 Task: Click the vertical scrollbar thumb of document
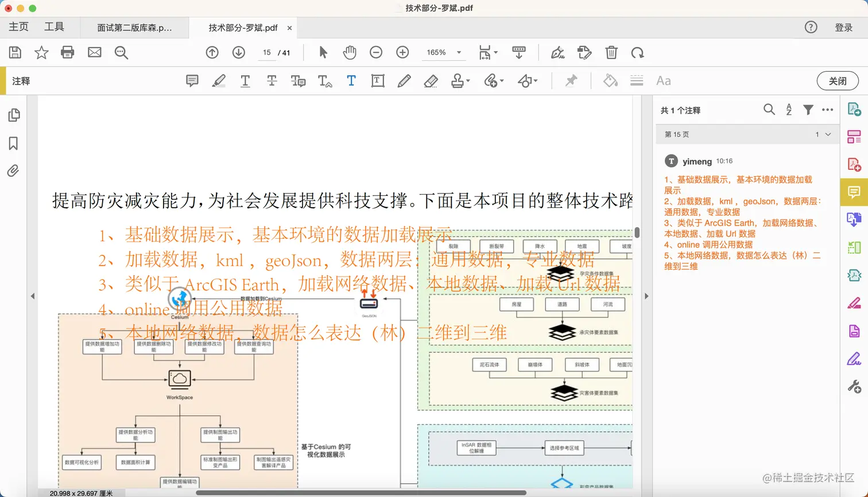[637, 232]
